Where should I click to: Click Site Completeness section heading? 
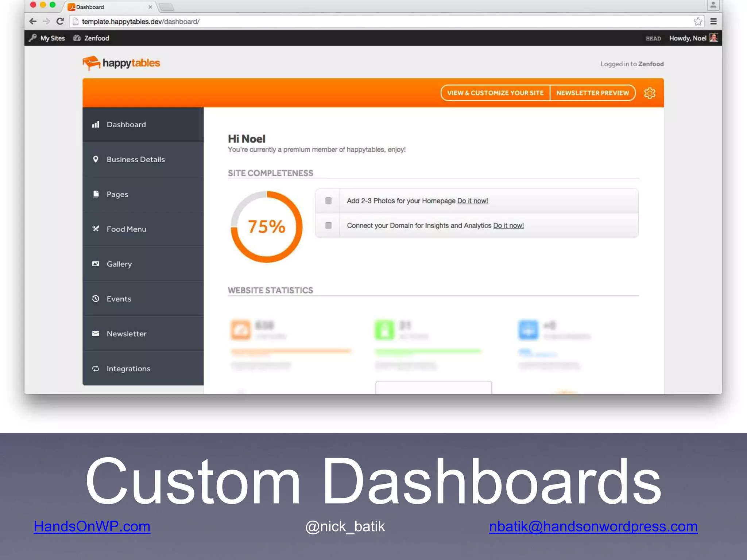point(270,173)
